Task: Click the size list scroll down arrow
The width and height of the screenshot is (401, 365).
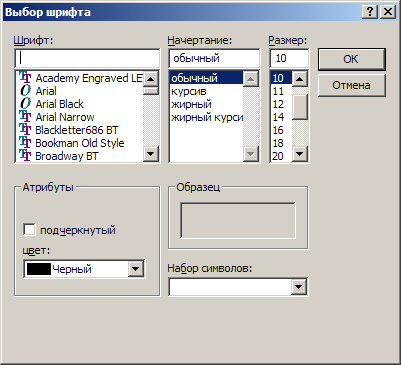Action: (300, 154)
